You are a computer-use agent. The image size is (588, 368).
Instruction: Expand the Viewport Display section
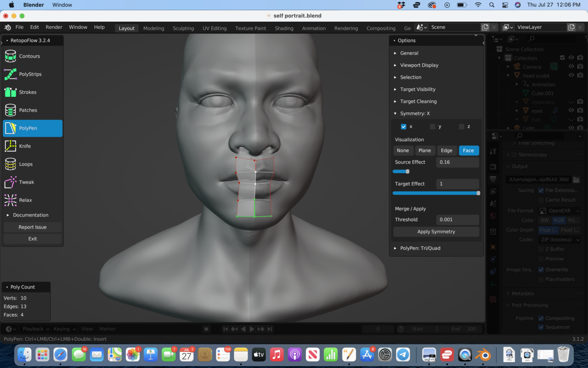(x=419, y=65)
